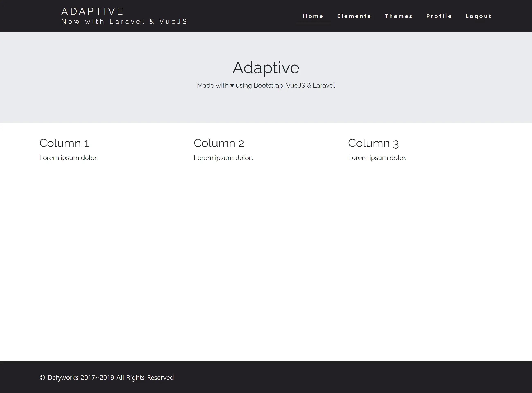Click the Lorem ipsum text under Column 1
This screenshot has height=393, width=532.
[x=69, y=158]
